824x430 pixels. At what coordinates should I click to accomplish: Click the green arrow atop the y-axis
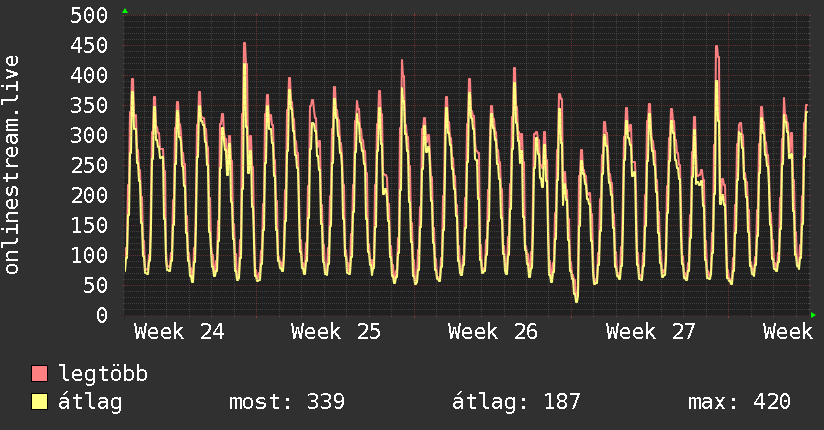click(x=125, y=11)
